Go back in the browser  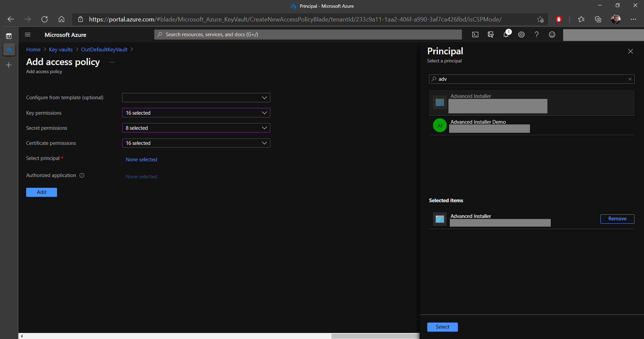tap(11, 19)
